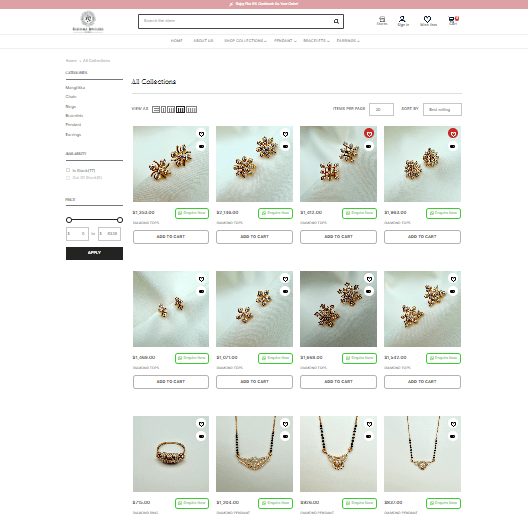528x514 pixels.
Task: Toggle wishlist heart on $2,106.00 earrings
Action: [285, 134]
